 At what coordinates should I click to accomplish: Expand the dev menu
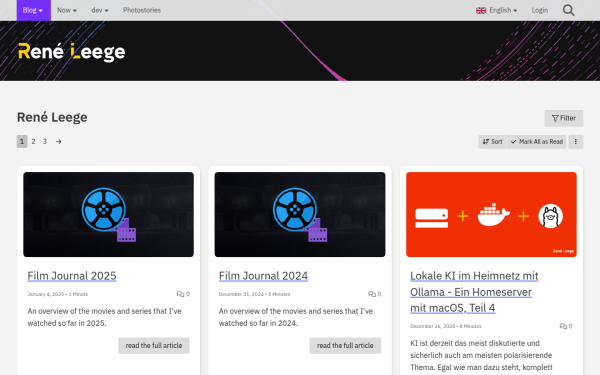(99, 10)
